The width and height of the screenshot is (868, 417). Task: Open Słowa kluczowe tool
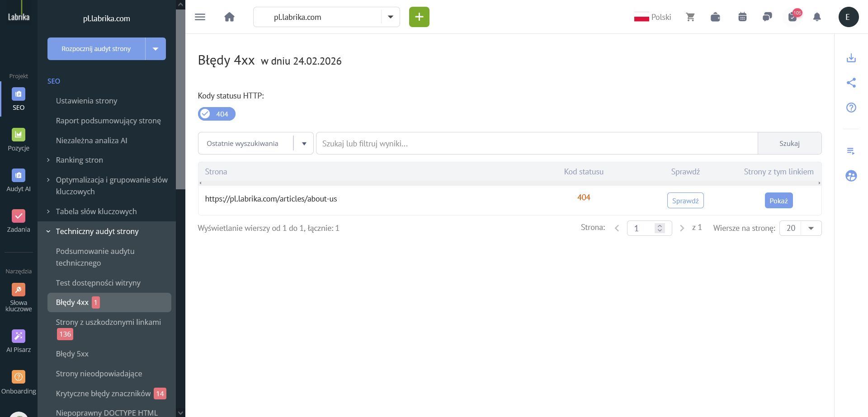19,297
